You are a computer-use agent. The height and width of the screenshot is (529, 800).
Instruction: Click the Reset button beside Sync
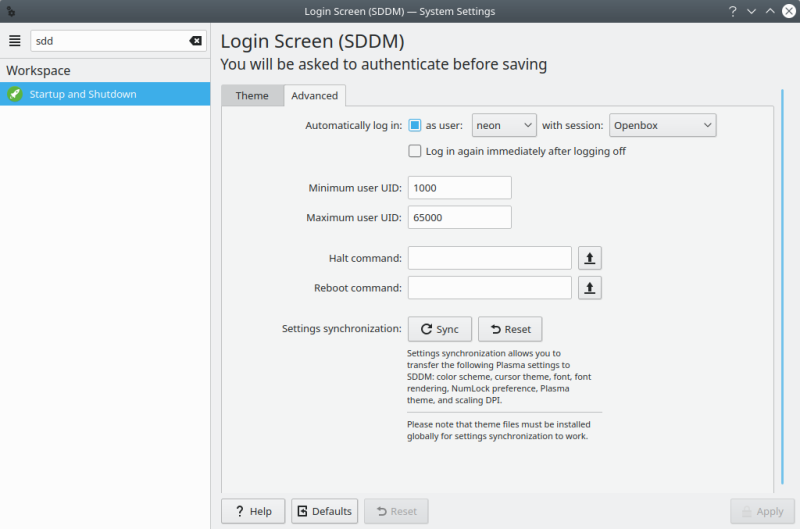[x=510, y=329]
